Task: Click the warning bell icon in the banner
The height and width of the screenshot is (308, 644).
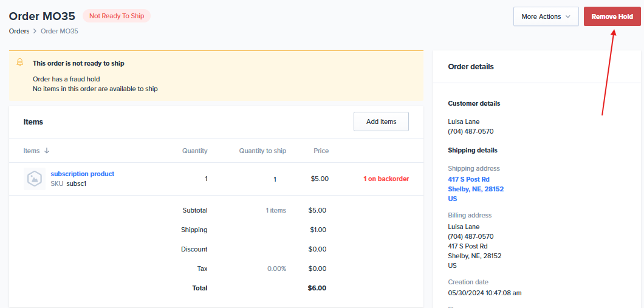Action: pos(20,63)
